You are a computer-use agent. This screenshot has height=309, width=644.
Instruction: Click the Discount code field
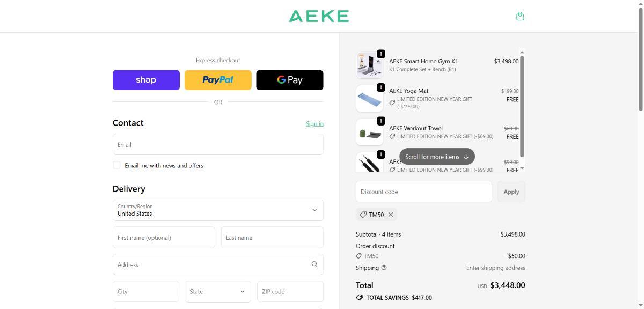pos(423,192)
